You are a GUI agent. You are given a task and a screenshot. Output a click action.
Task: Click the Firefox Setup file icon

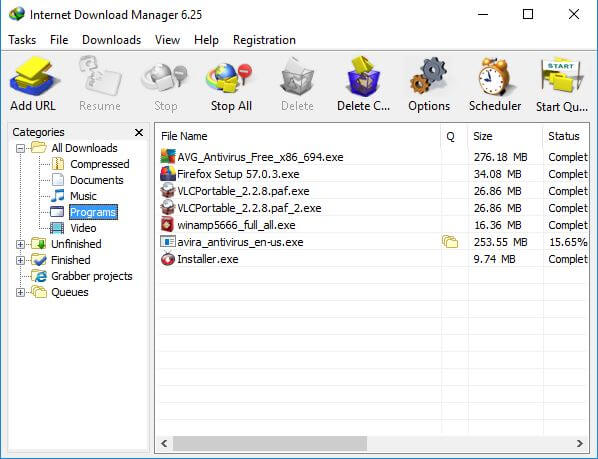pos(168,174)
